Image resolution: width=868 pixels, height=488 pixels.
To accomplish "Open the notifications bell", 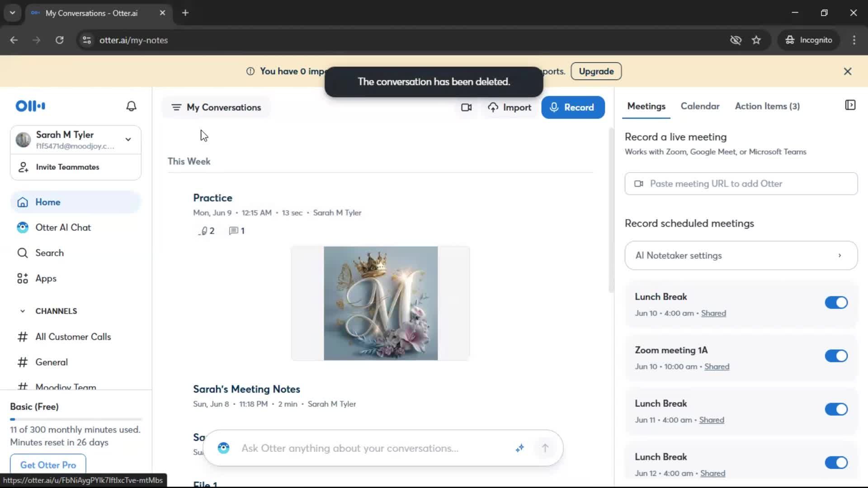I will (131, 106).
